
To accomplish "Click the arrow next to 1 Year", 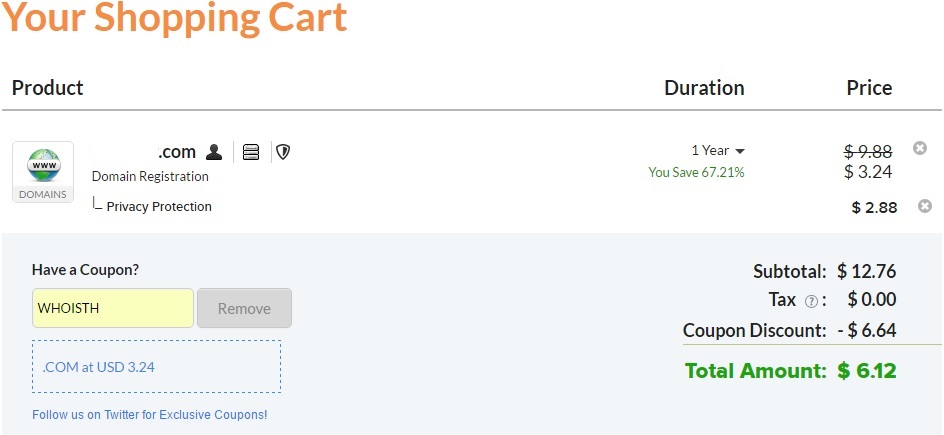I will [x=740, y=151].
